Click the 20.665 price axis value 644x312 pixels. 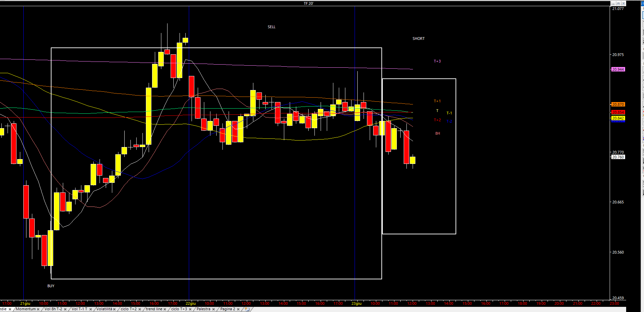(x=618, y=202)
